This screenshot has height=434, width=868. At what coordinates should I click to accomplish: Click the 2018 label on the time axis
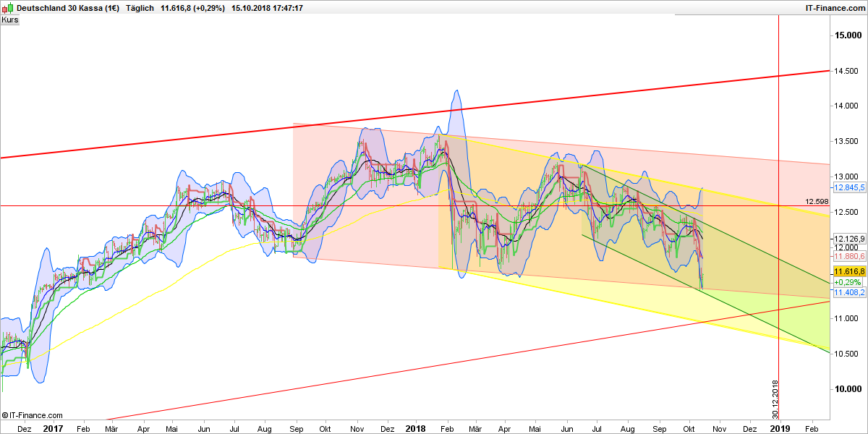coord(415,428)
